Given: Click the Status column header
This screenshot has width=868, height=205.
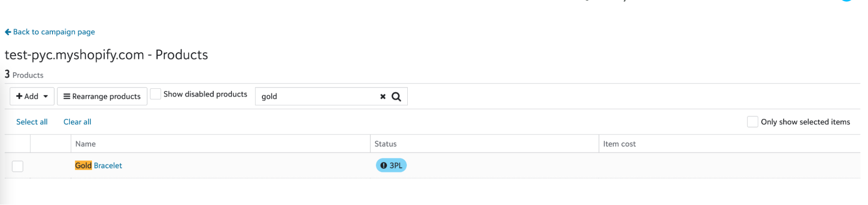Looking at the screenshot, I should pyautogui.click(x=386, y=144).
